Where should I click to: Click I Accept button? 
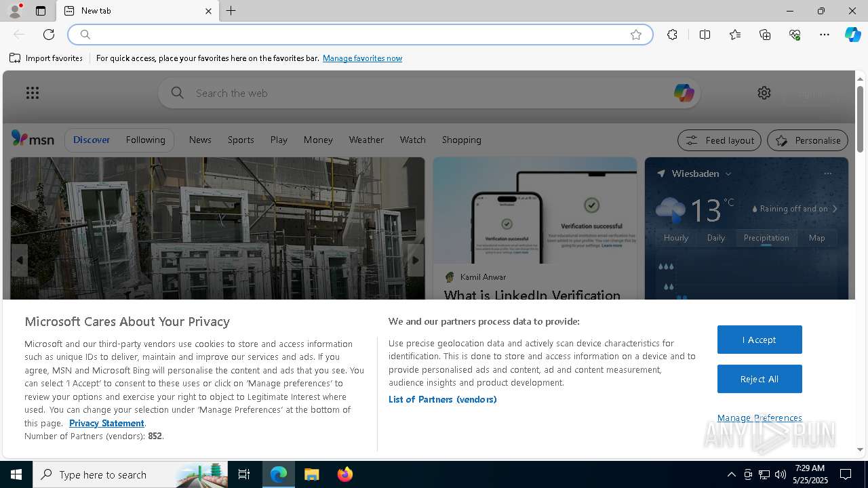point(759,340)
